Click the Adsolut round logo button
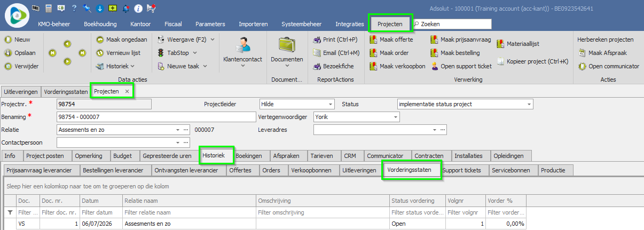This screenshot has height=230, width=644. pos(18,15)
